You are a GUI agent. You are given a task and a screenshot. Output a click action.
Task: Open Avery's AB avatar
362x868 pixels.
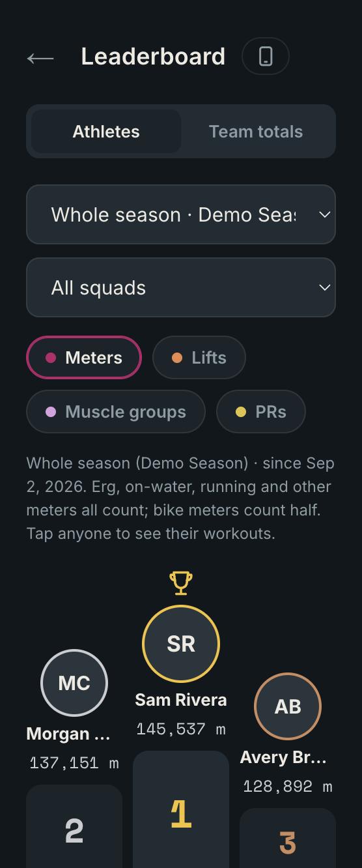pyautogui.click(x=288, y=706)
